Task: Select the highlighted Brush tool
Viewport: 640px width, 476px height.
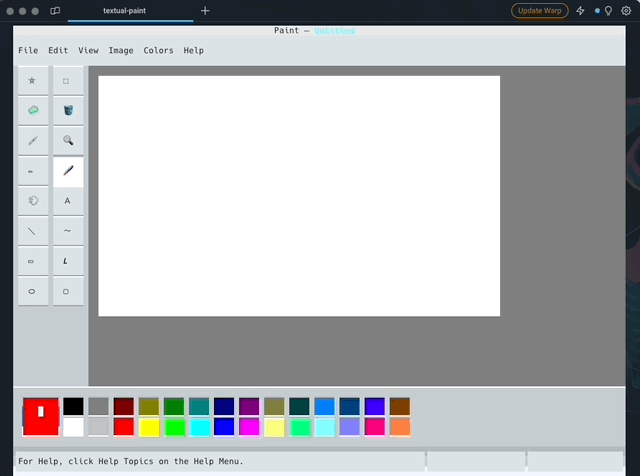Action: 67,171
